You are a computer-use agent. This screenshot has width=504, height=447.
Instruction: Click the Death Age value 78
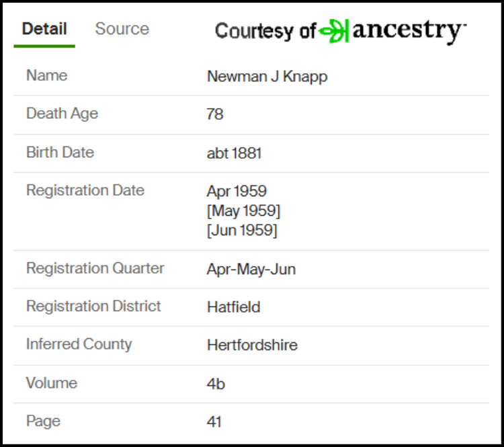click(x=215, y=114)
